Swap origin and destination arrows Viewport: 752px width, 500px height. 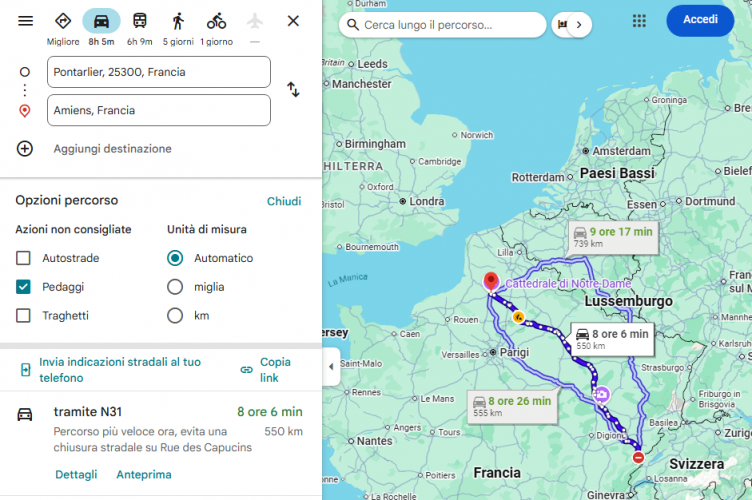(x=293, y=90)
